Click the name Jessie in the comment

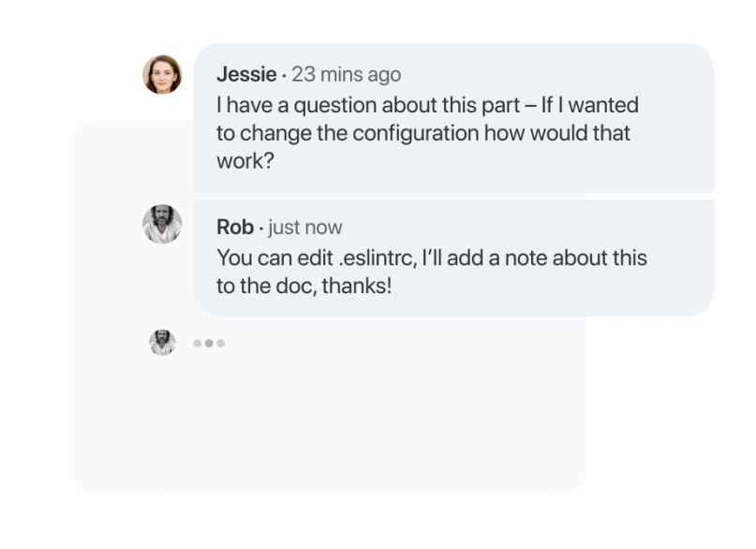[x=246, y=74]
